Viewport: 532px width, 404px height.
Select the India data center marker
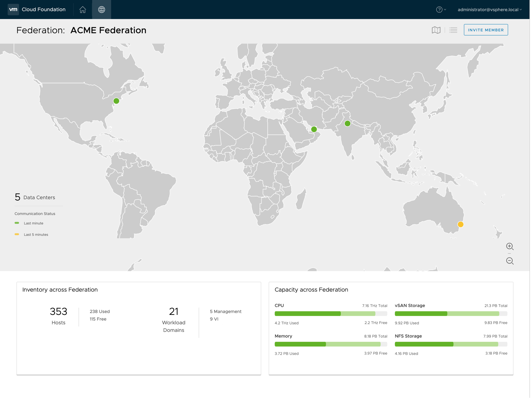348,124
